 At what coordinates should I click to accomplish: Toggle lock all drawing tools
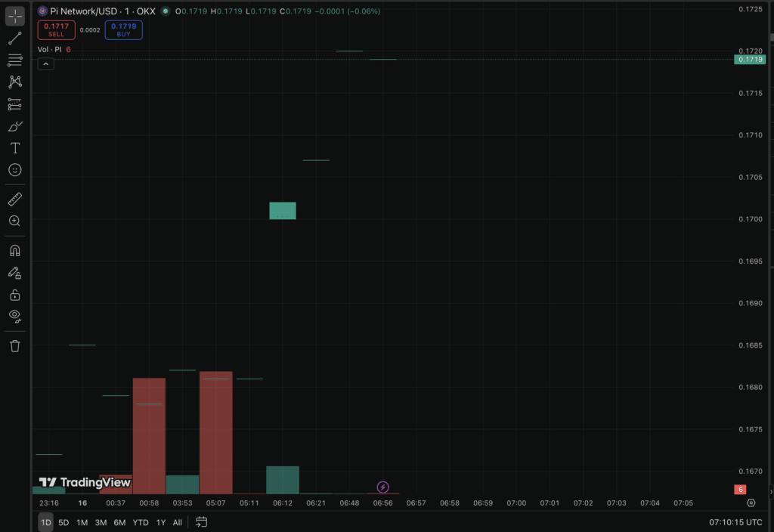(x=15, y=295)
